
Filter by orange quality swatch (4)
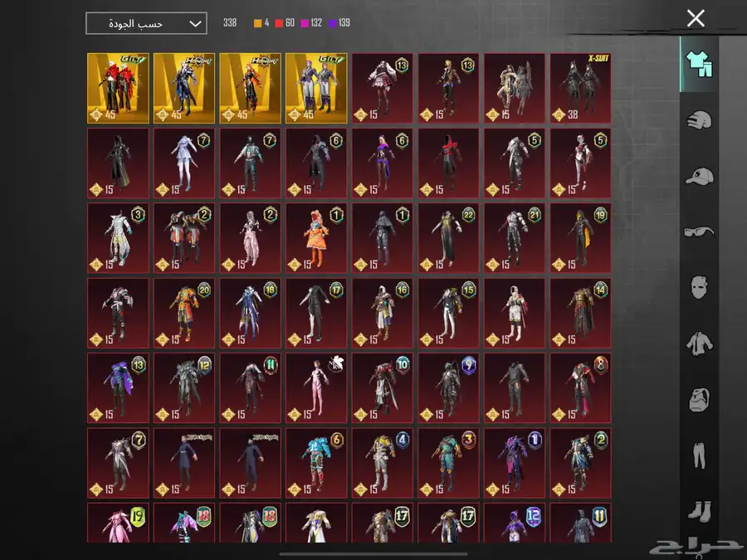point(258,23)
